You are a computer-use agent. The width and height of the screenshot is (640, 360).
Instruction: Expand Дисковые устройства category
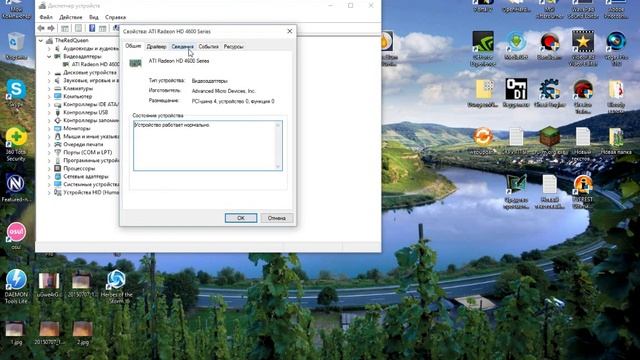point(49,73)
